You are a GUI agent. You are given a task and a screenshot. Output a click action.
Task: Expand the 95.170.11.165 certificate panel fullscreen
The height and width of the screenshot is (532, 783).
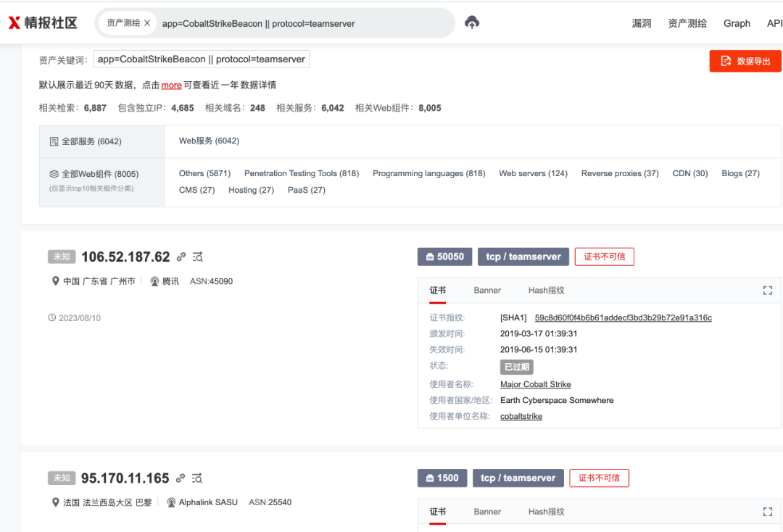pyautogui.click(x=768, y=512)
